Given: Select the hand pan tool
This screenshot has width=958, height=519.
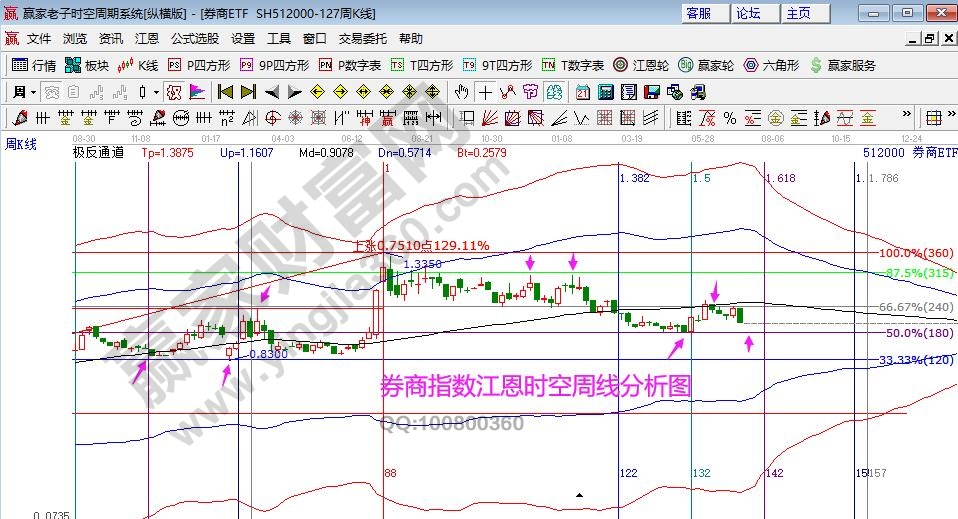Looking at the screenshot, I should tap(461, 92).
